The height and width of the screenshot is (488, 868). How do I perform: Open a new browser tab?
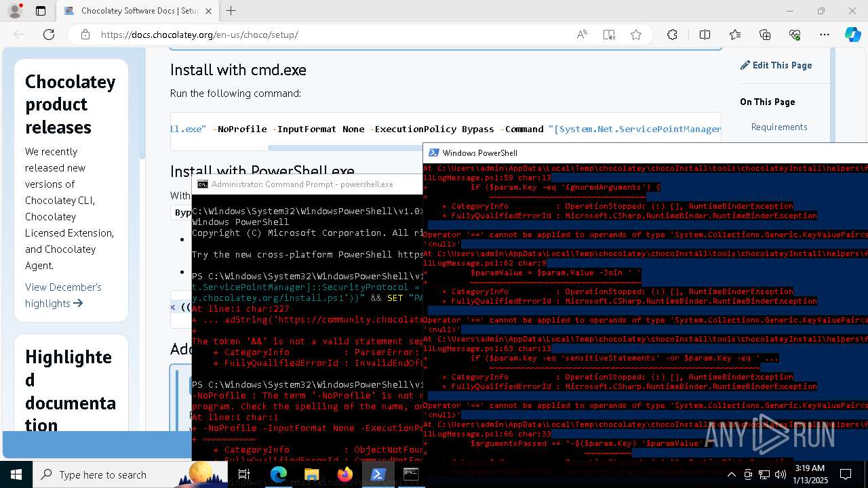[x=231, y=11]
